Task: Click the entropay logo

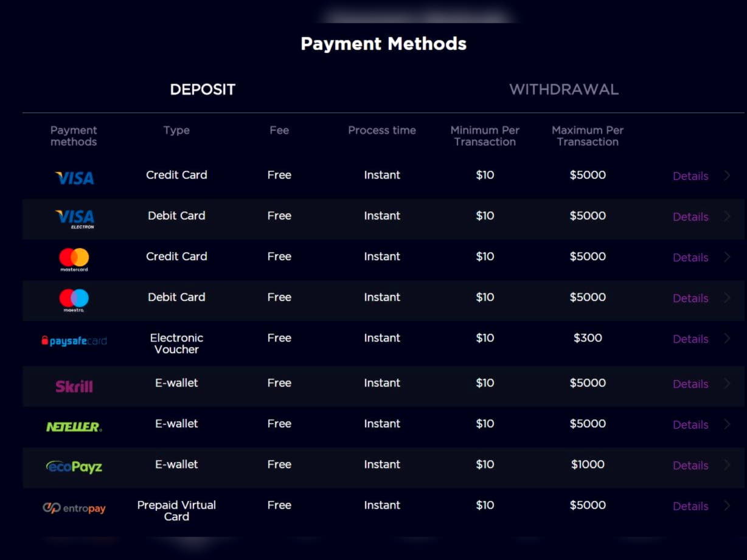Action: tap(74, 508)
